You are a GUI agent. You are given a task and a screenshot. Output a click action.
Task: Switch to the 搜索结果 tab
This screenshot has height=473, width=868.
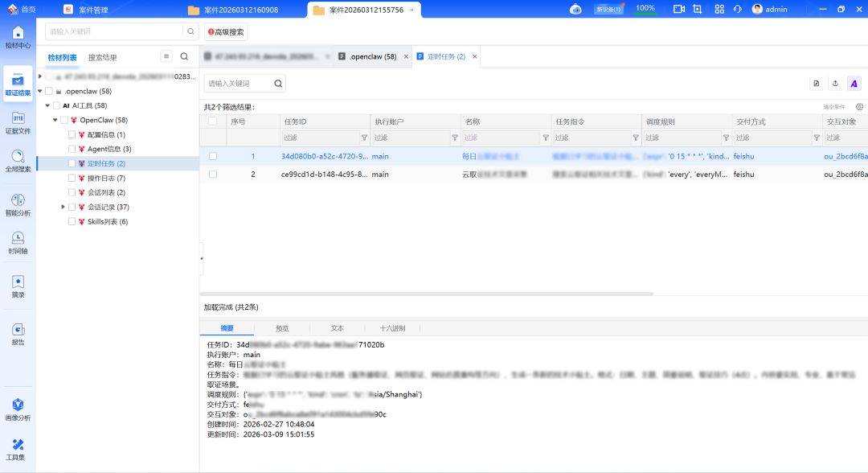pos(102,57)
